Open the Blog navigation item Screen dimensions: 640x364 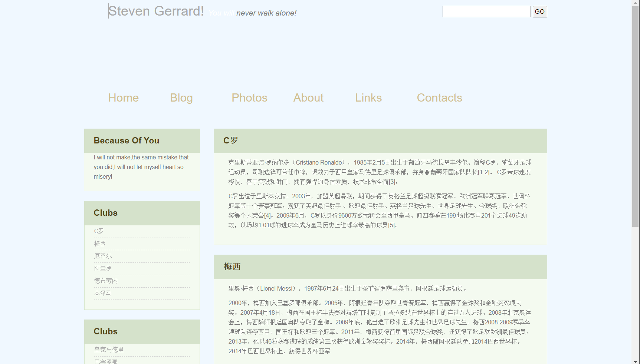(x=181, y=97)
